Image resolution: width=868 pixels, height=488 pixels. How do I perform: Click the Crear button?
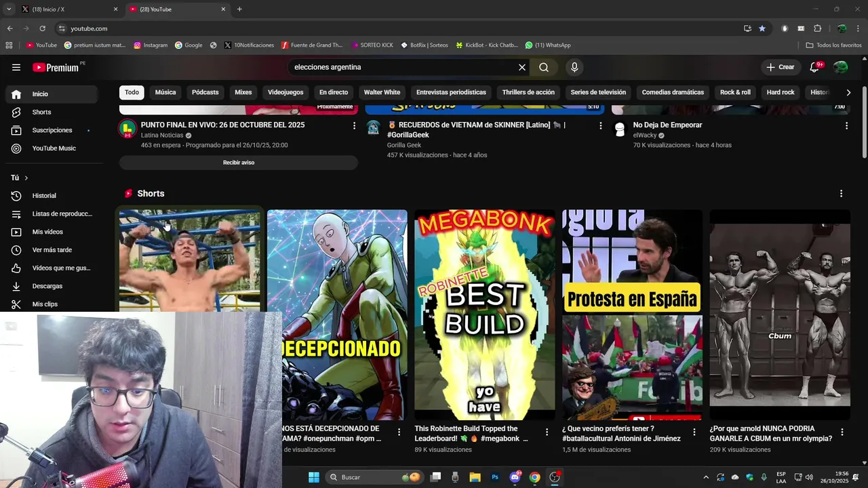tap(780, 67)
